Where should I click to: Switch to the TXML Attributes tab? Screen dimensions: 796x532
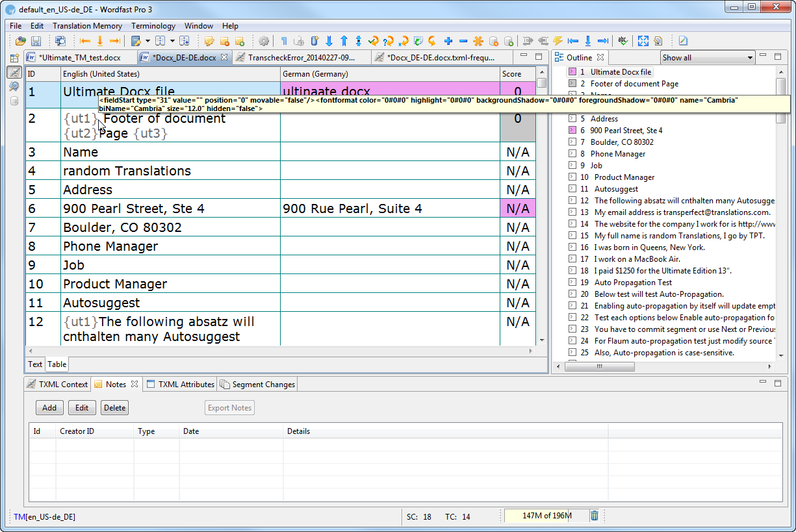(x=181, y=385)
